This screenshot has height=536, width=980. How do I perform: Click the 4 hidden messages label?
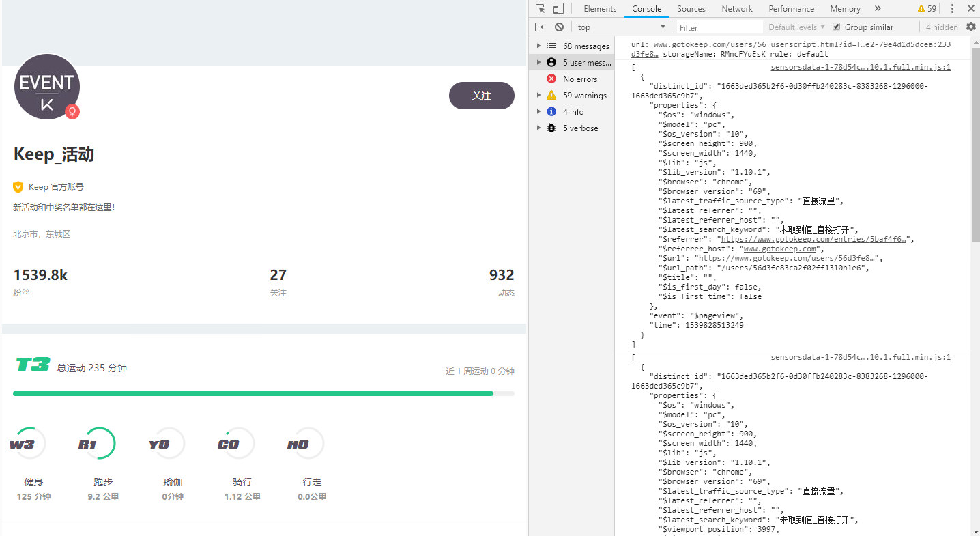(942, 27)
